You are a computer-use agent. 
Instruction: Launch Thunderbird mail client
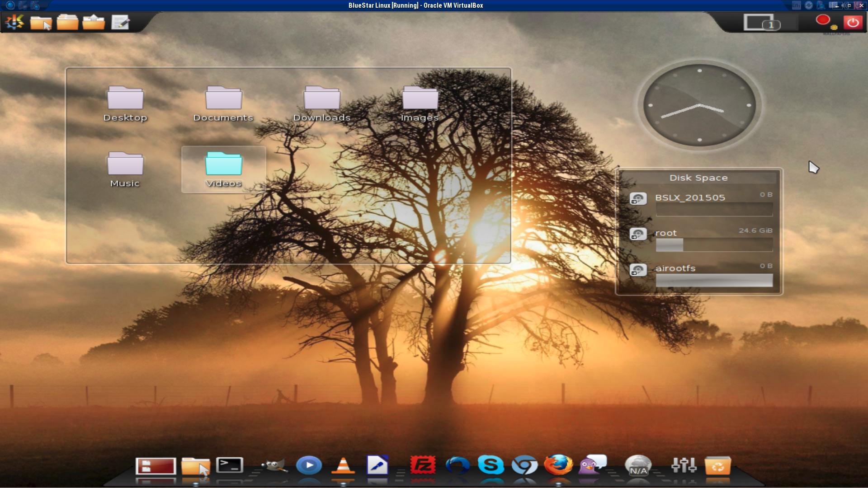457,465
